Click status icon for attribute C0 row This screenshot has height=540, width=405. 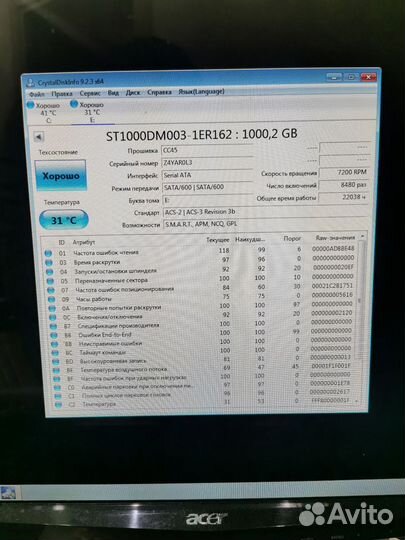point(58,388)
